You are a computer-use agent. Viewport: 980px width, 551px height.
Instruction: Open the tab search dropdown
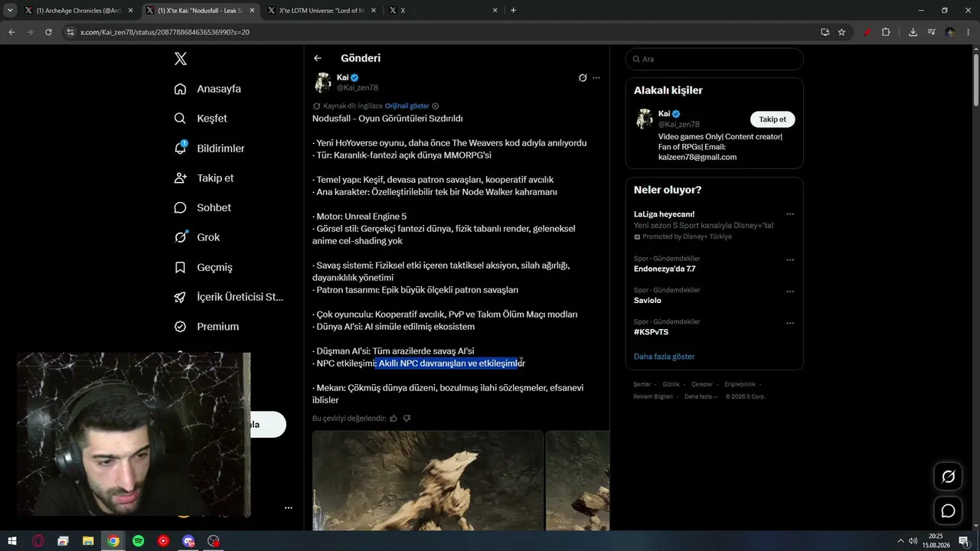coord(10,11)
